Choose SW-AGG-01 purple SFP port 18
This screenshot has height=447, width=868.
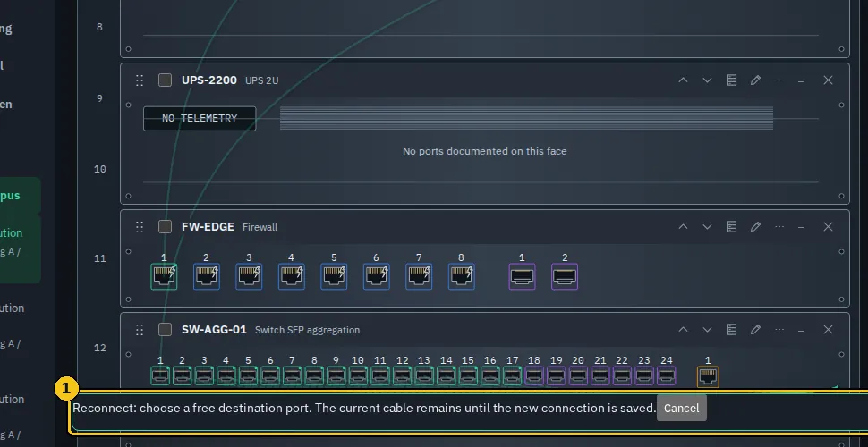(x=533, y=375)
